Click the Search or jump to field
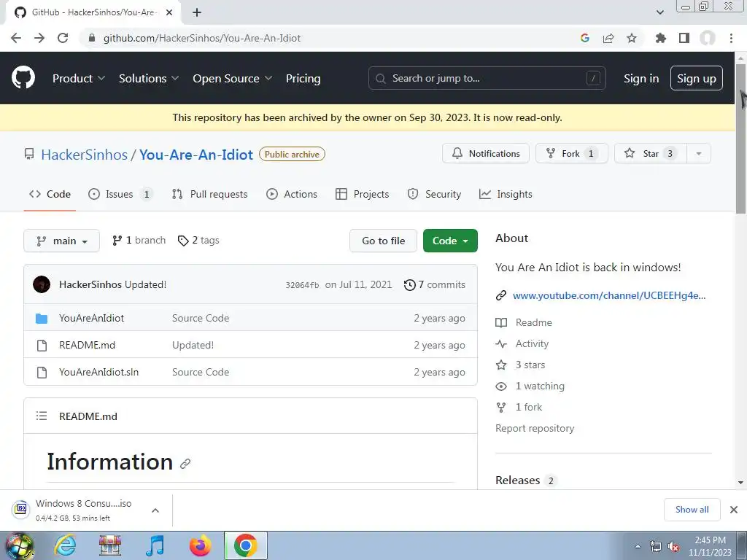The image size is (747, 560). [x=487, y=78]
